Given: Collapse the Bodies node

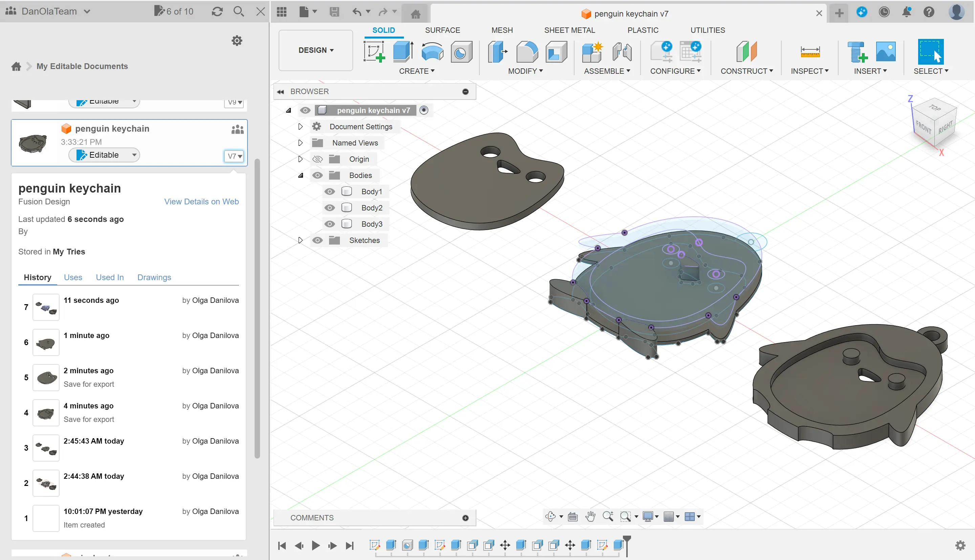Looking at the screenshot, I should point(301,175).
